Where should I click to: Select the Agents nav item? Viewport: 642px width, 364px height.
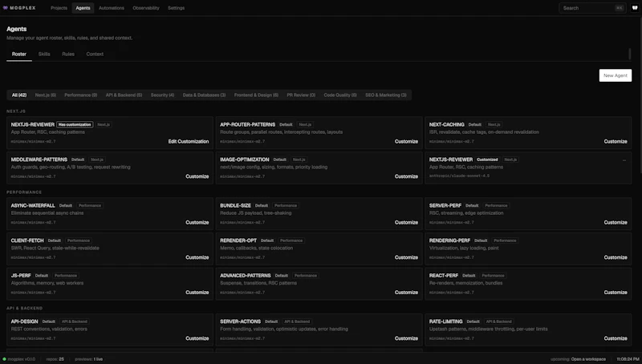pos(83,8)
